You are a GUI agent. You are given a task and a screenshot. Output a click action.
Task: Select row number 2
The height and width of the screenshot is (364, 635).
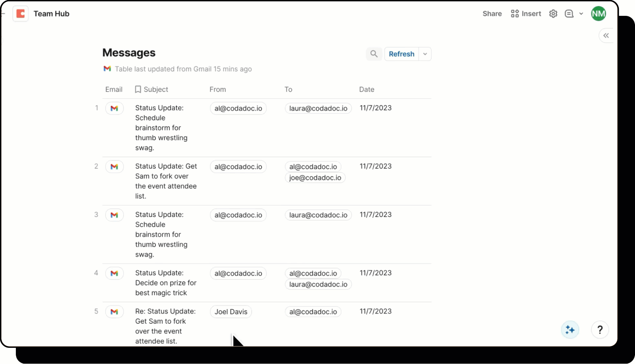coord(96,166)
